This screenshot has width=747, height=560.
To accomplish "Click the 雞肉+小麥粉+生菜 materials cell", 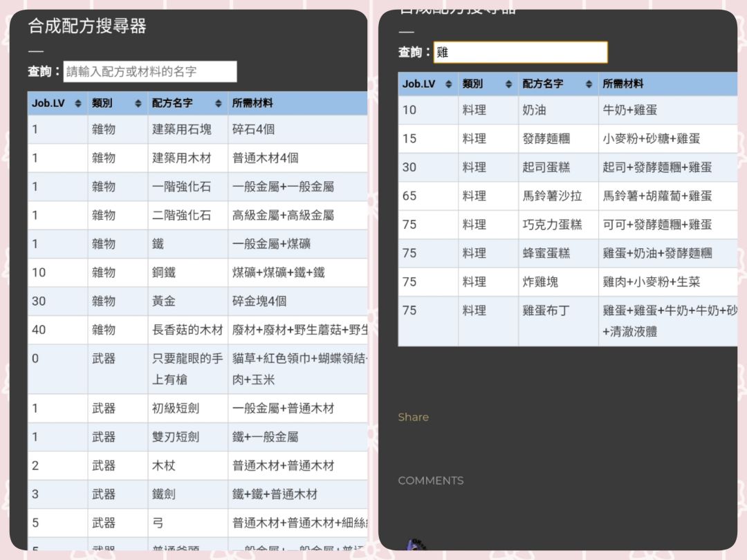I will point(652,282).
